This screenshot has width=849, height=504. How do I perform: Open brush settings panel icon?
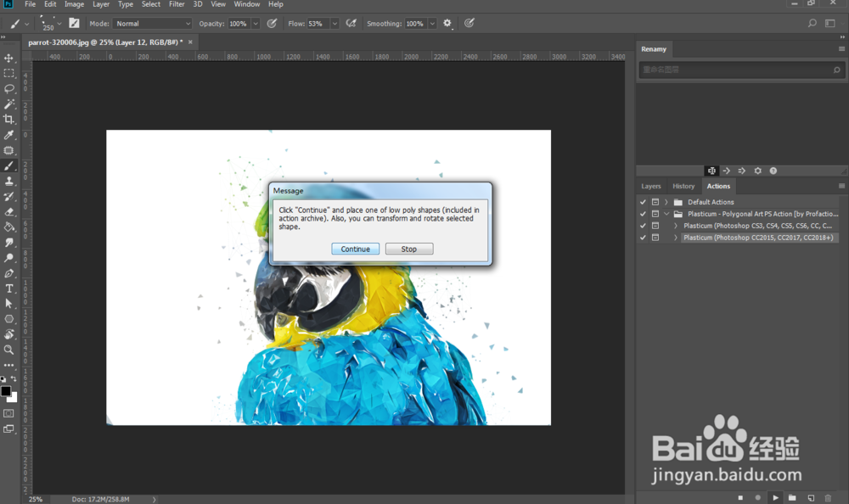74,23
